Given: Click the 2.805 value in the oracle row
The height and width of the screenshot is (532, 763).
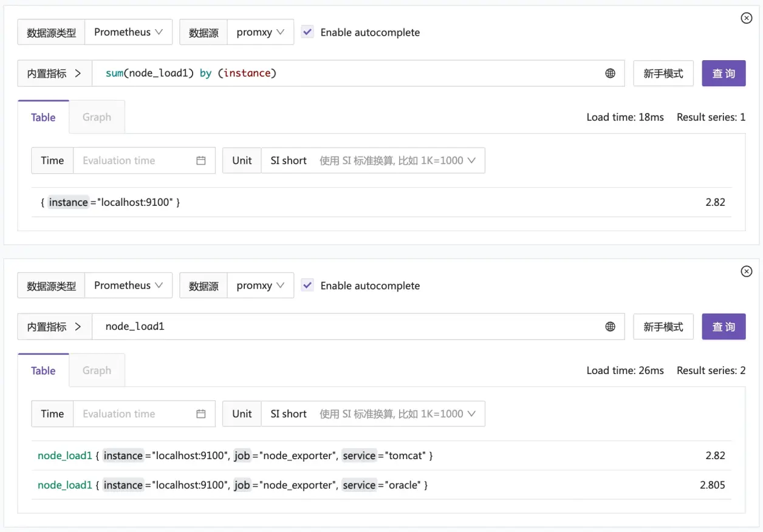Looking at the screenshot, I should (x=713, y=485).
